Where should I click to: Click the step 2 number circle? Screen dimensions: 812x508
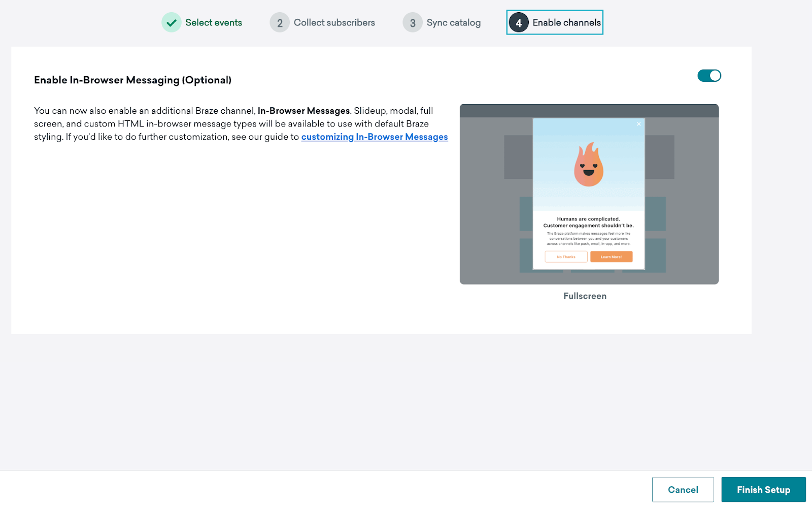point(280,23)
